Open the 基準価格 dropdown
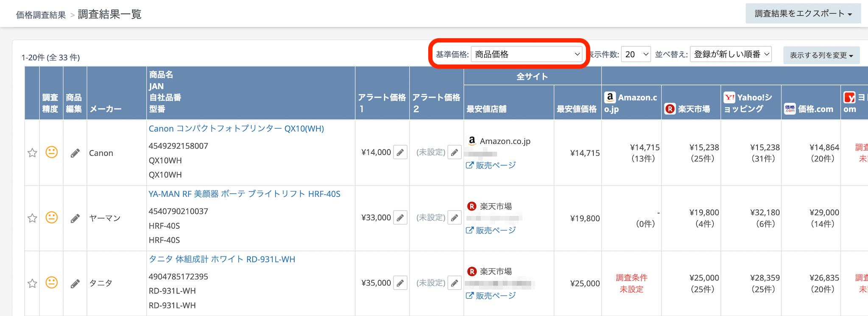Image resolution: width=868 pixels, height=316 pixels. coord(527,54)
